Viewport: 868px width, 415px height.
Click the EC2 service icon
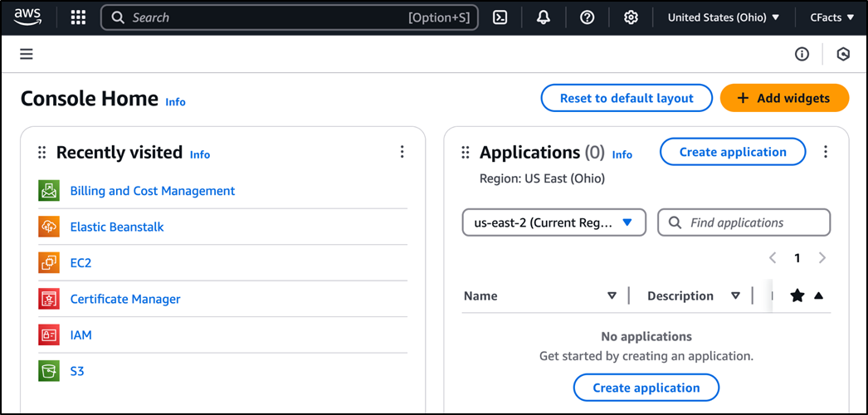(49, 262)
